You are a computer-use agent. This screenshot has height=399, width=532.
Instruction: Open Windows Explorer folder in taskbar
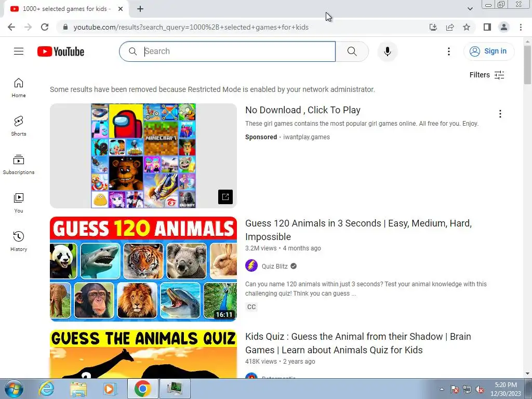tap(78, 389)
